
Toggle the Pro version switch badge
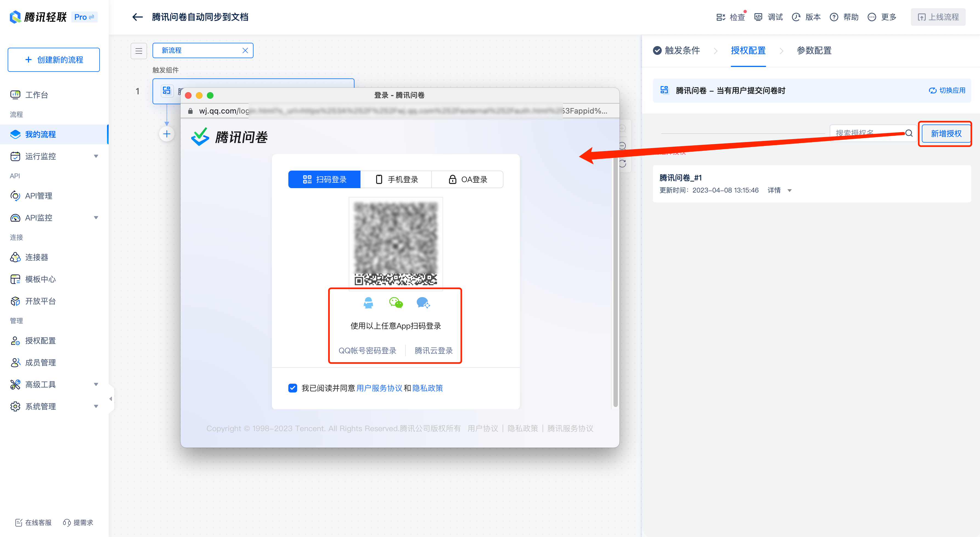pos(84,17)
